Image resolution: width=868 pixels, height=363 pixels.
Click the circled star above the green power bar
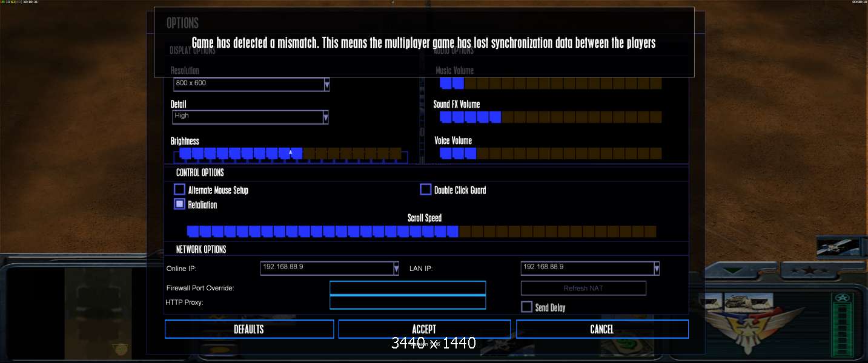(841, 297)
